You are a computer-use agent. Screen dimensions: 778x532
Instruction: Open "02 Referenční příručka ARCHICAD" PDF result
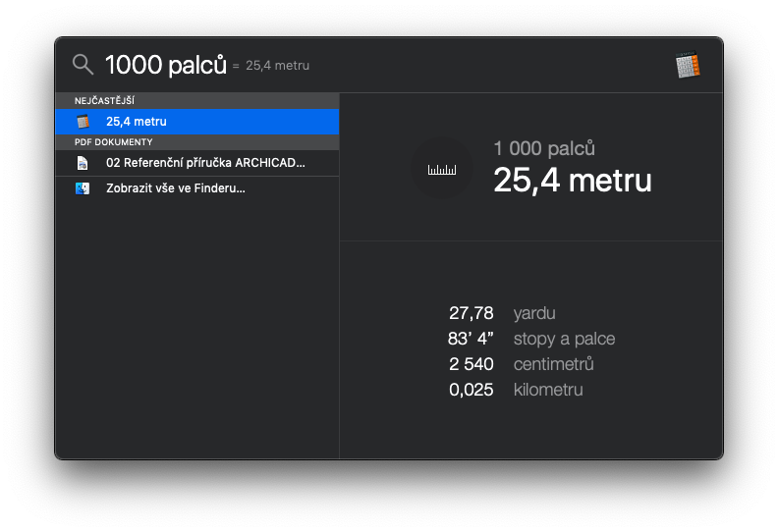coord(205,163)
